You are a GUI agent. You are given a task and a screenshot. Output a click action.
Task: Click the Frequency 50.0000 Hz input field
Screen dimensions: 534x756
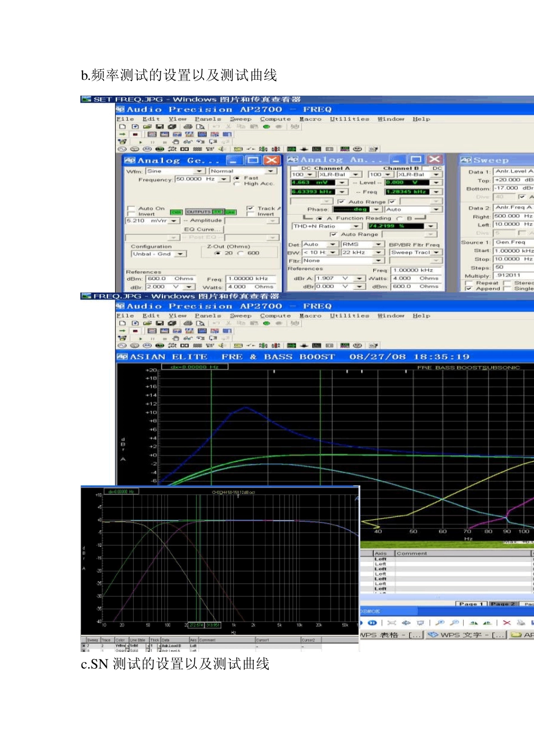pos(196,179)
